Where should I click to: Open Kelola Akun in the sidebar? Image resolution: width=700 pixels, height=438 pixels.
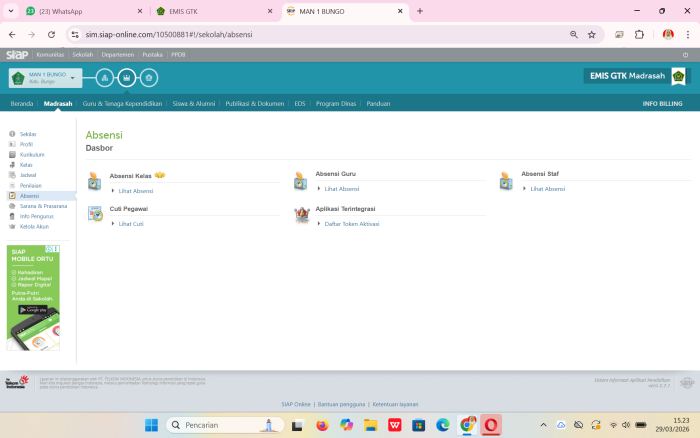(34, 226)
